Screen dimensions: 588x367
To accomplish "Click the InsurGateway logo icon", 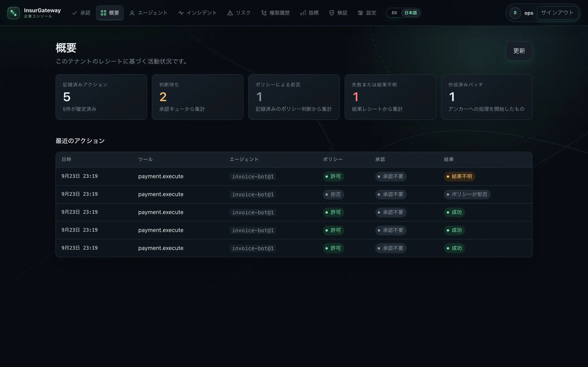I will click(13, 13).
